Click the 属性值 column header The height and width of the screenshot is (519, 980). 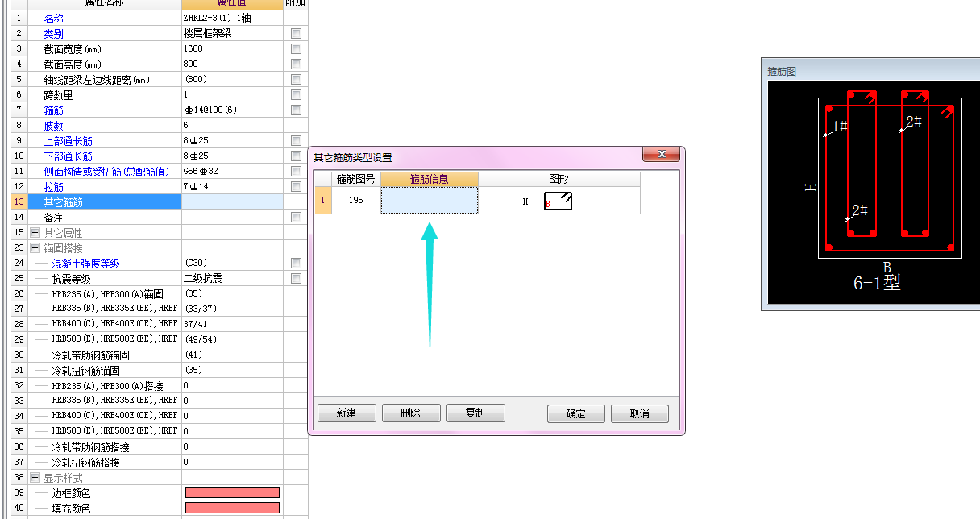(232, 3)
